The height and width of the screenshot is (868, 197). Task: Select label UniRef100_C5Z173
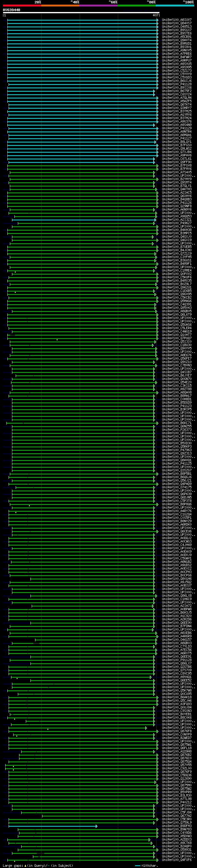click(x=176, y=71)
